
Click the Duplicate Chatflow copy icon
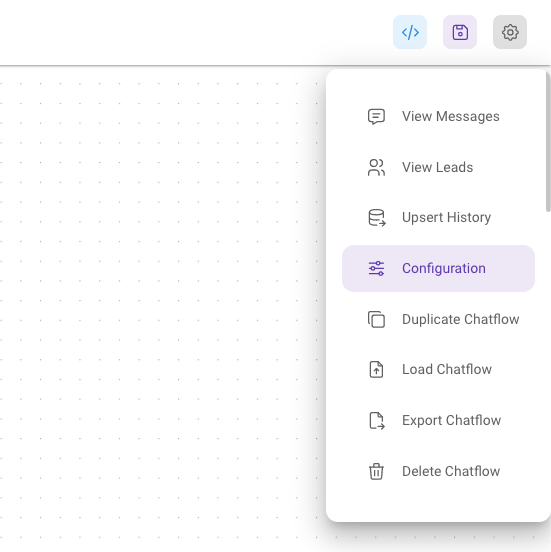coord(376,319)
